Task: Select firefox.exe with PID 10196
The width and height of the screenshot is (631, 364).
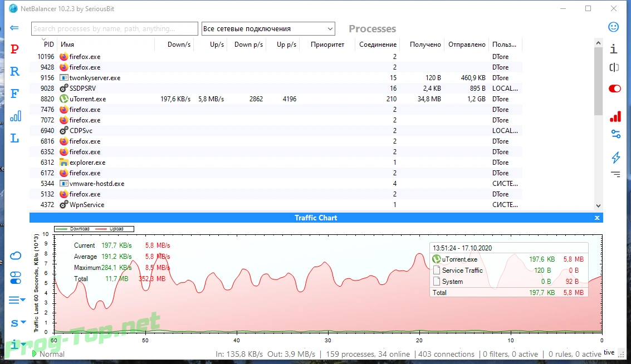Action: (x=276, y=57)
